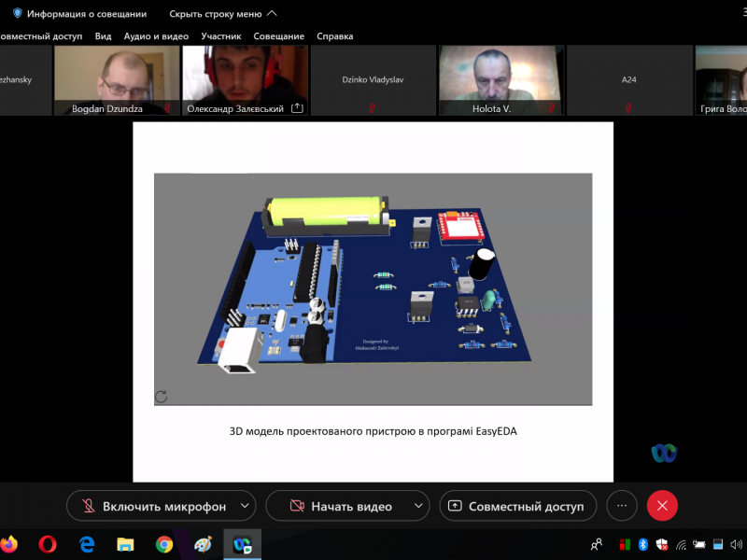Hide menu bar via Скрыть строку меню
The height and width of the screenshot is (560, 747).
222,14
